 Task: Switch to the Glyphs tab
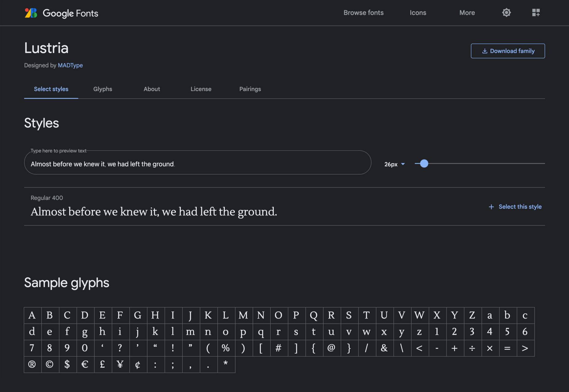click(x=103, y=89)
